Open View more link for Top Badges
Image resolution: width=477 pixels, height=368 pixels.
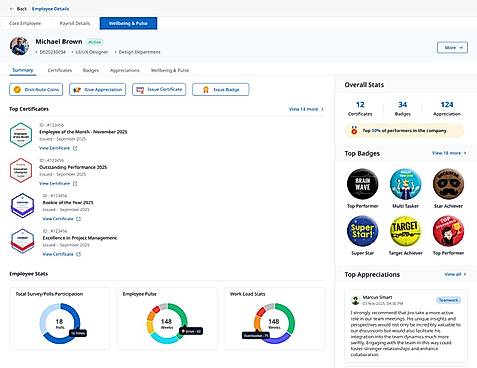[x=449, y=153]
